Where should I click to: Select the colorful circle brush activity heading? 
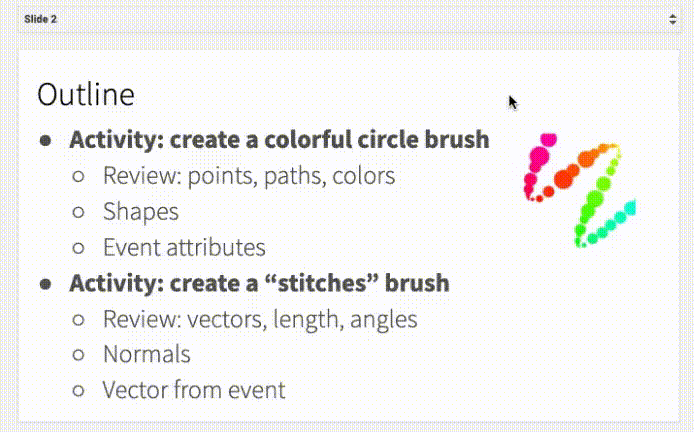point(279,139)
